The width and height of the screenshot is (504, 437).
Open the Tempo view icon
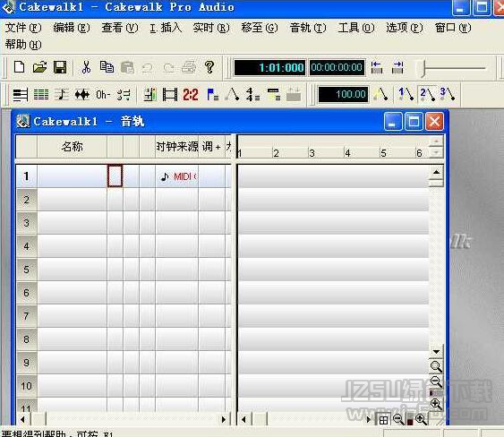[x=232, y=95]
